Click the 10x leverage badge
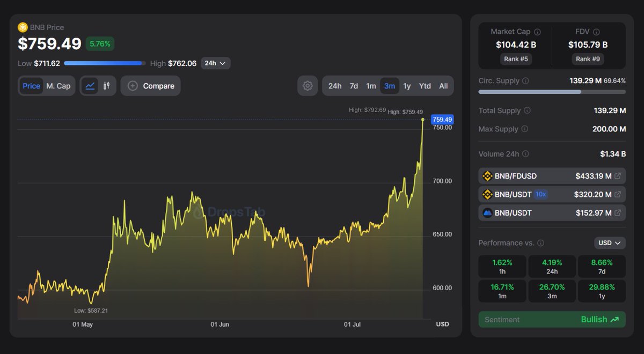Viewport: 644px width, 354px height. [540, 194]
